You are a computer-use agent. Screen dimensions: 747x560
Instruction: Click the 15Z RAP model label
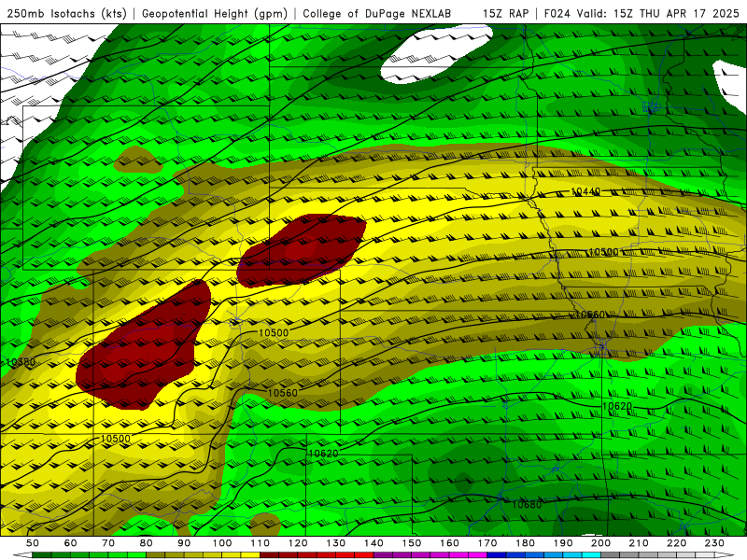tap(505, 13)
